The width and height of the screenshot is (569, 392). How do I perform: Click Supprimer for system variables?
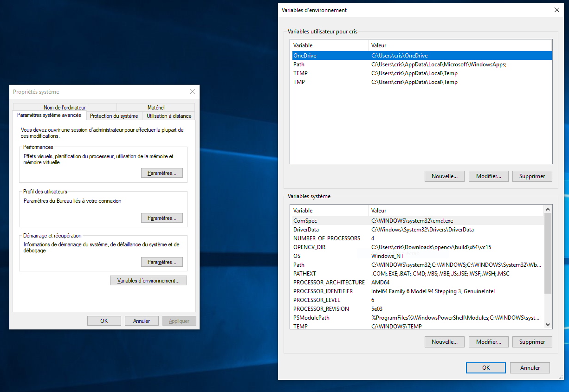point(532,342)
